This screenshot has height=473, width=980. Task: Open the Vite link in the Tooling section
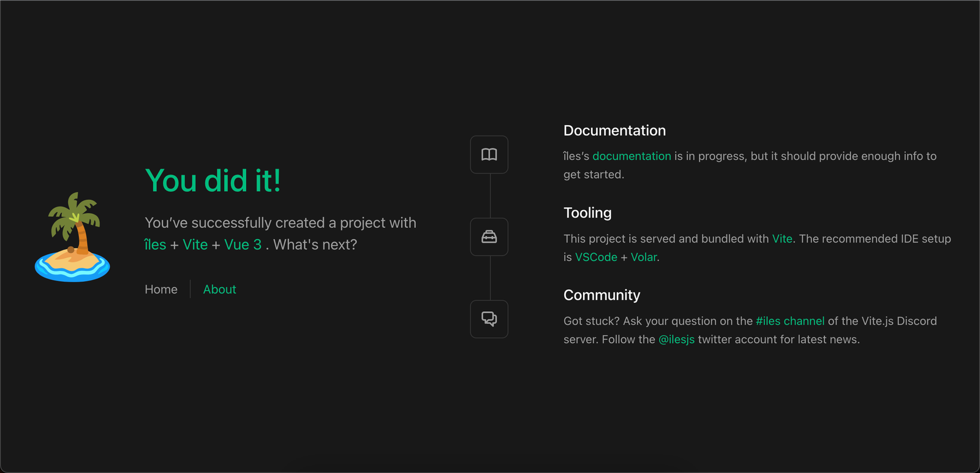[782, 238]
